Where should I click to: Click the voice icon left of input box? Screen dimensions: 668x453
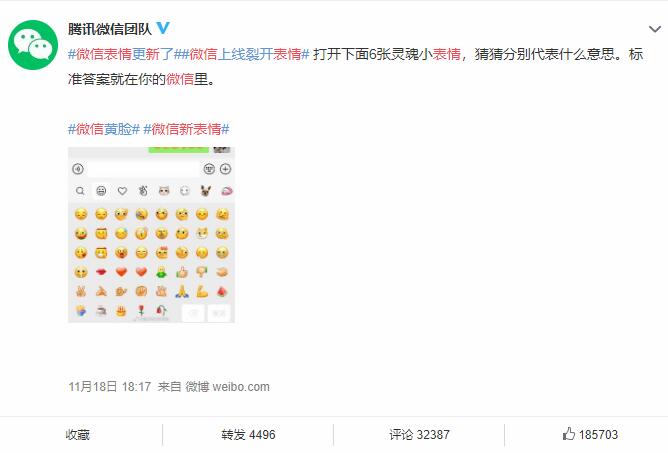tap(78, 169)
